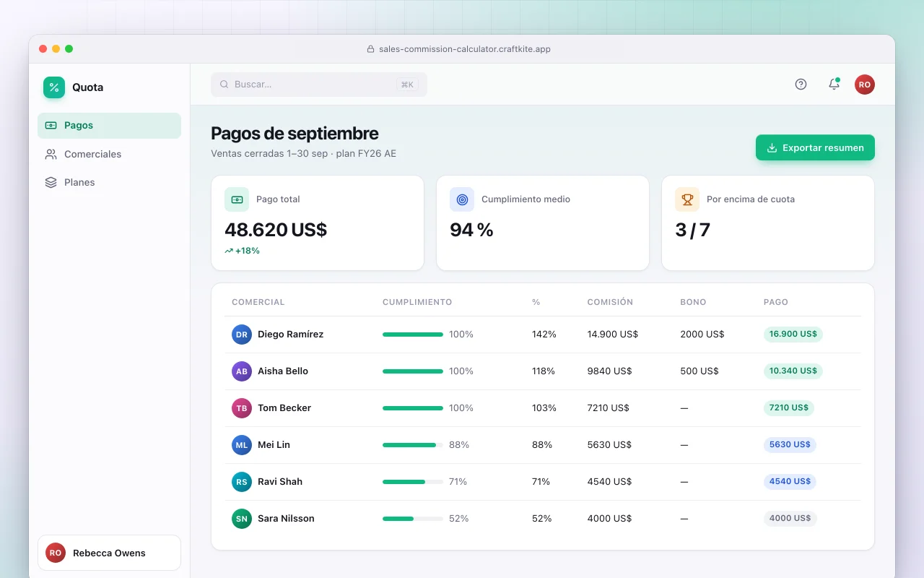Click the Pago total banknote icon
The height and width of the screenshot is (578, 924).
[237, 199]
